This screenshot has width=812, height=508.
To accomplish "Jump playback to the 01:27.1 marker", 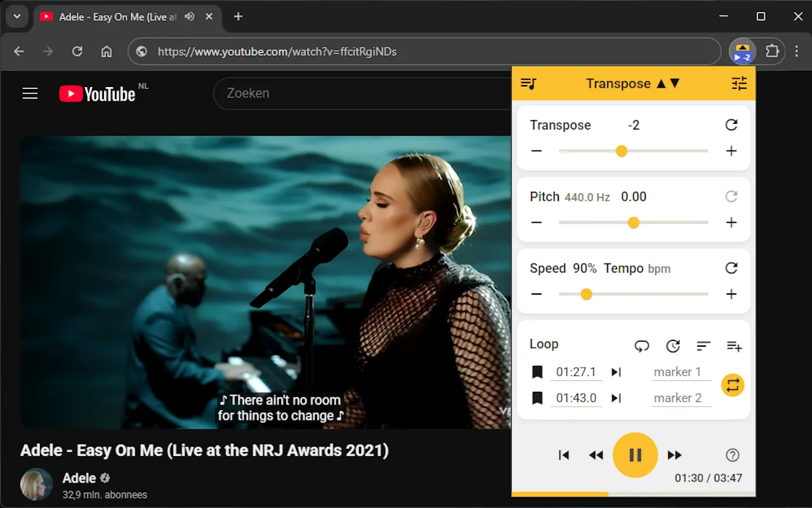I will point(615,372).
